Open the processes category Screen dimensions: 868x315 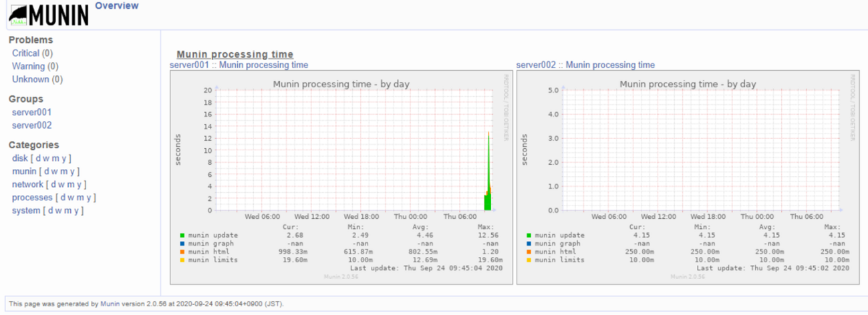coord(32,198)
